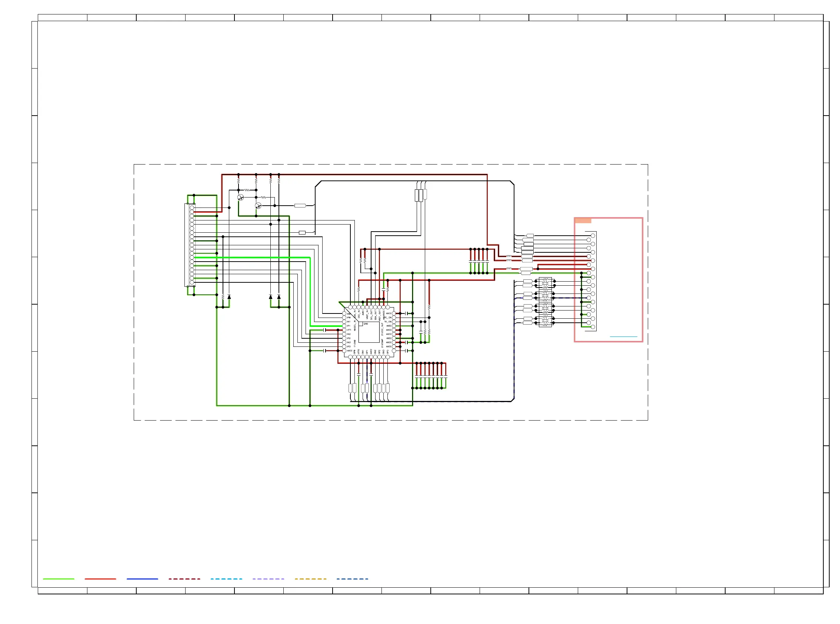
Task: Click the green solid legend line
Action: [59, 579]
